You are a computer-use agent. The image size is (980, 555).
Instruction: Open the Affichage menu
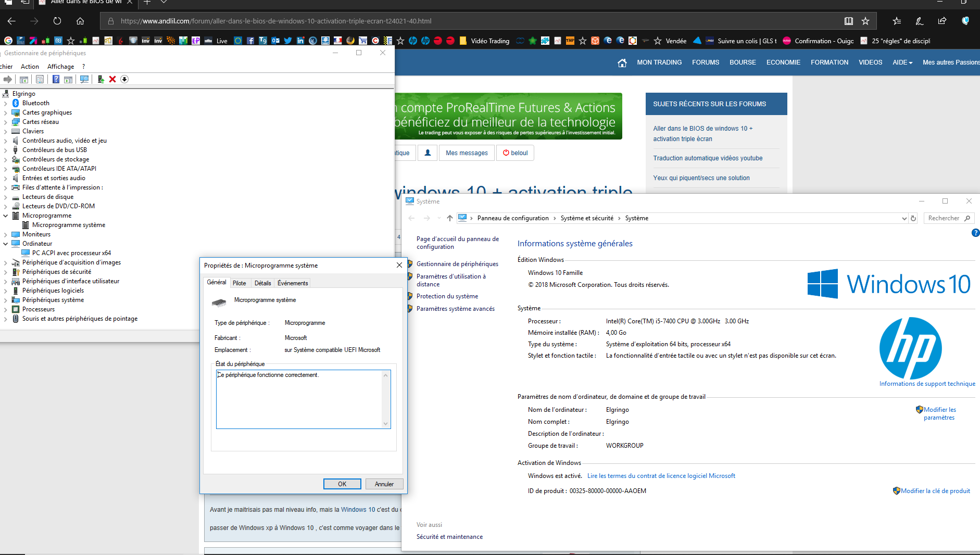pyautogui.click(x=60, y=67)
